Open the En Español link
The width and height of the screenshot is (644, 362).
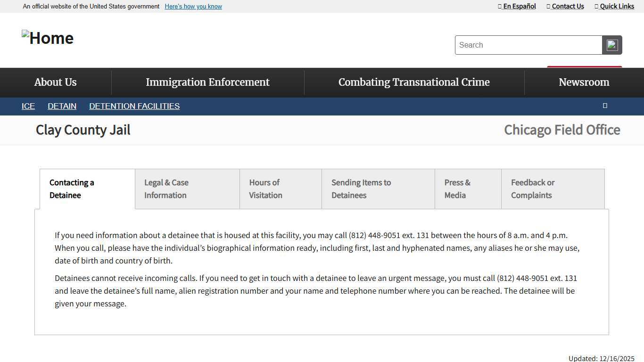coord(517,6)
